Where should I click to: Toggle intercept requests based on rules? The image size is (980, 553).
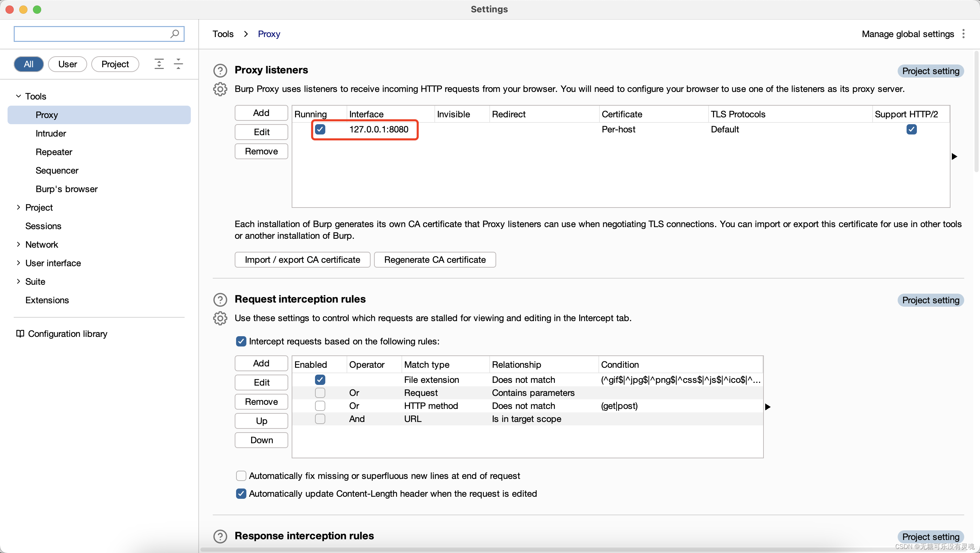pos(241,341)
